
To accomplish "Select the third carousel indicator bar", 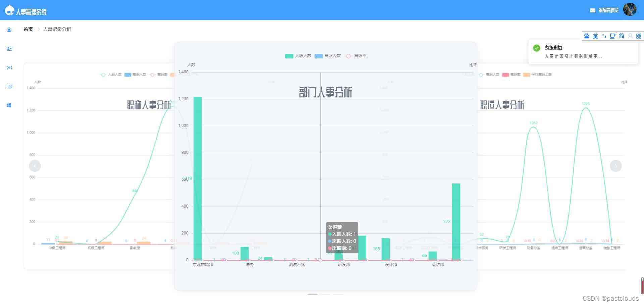I will click(x=338, y=295).
